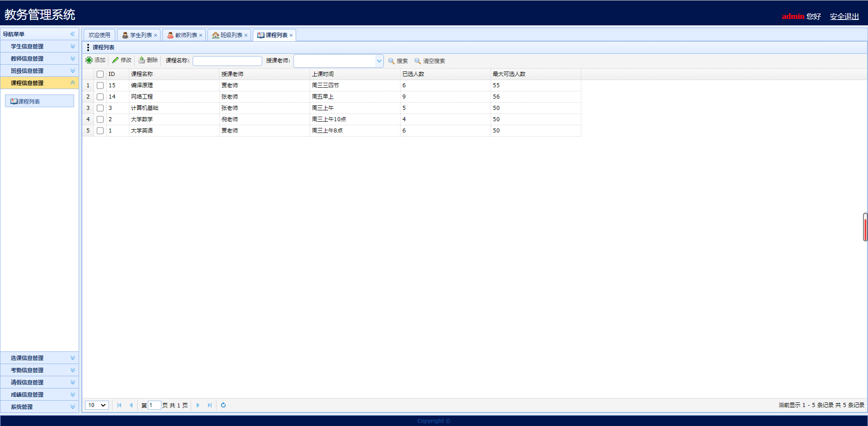
Task: Click the ID column header
Action: (118, 74)
